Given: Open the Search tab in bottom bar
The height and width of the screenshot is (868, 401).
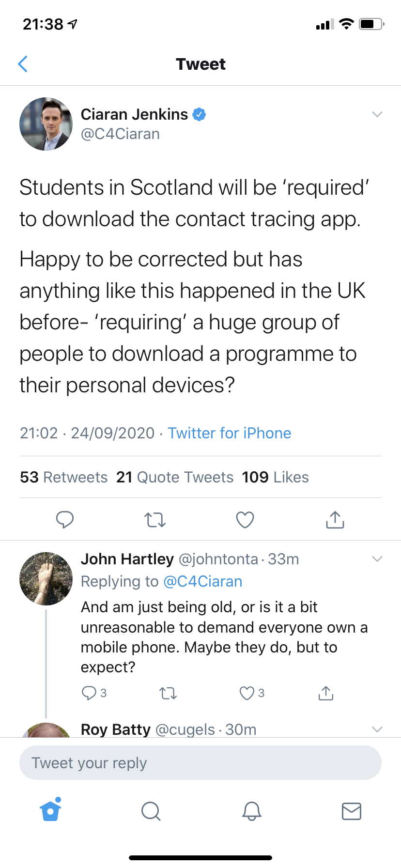Looking at the screenshot, I should [x=151, y=810].
